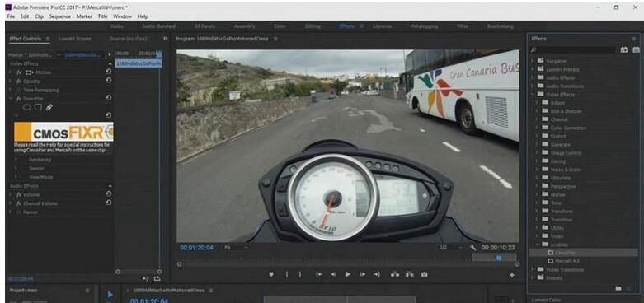This screenshot has width=644, height=303.
Task: Switch to the Lumetri Scopes tab
Action: point(75,39)
